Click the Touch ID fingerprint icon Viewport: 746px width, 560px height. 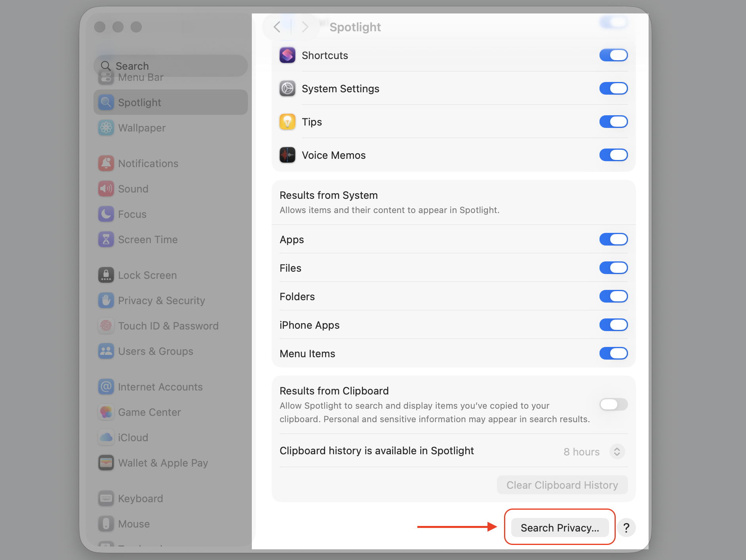(106, 326)
